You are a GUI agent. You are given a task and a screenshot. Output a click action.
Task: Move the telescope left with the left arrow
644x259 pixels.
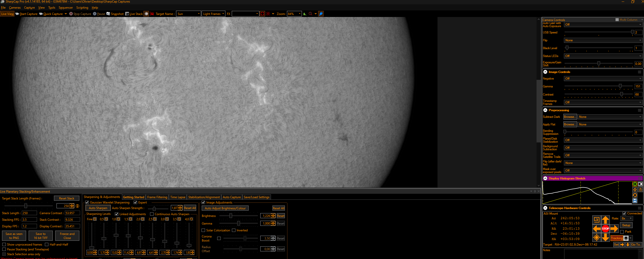pos(597,229)
